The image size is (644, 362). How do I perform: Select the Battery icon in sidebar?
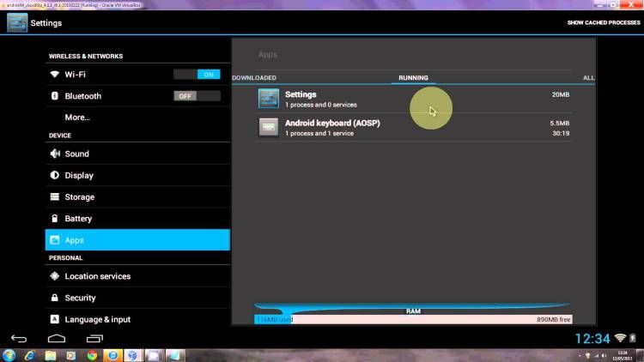(x=55, y=219)
